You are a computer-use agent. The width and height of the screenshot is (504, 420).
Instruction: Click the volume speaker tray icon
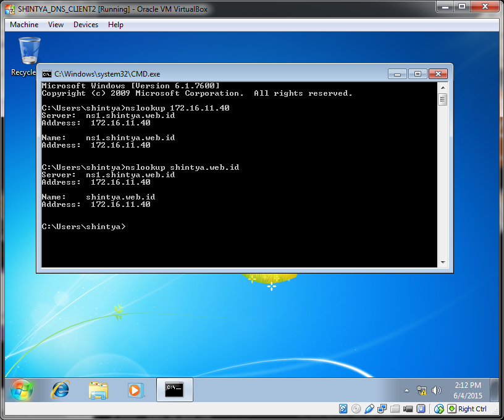point(436,390)
